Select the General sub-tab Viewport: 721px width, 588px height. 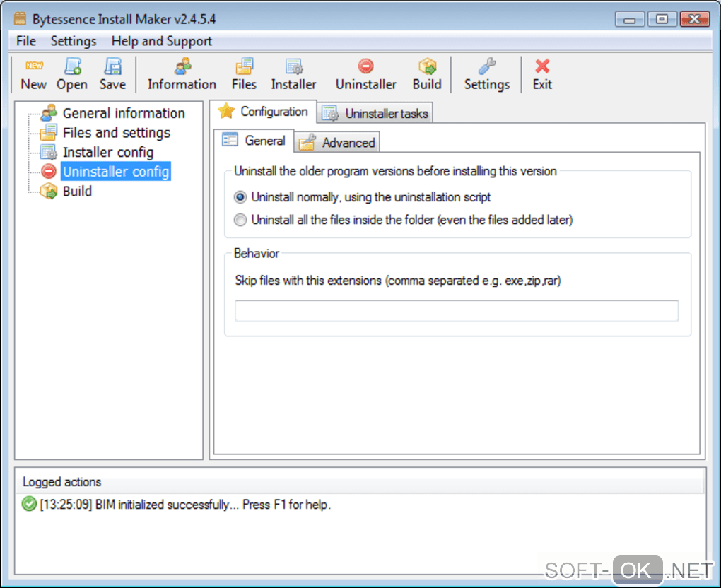(x=254, y=140)
